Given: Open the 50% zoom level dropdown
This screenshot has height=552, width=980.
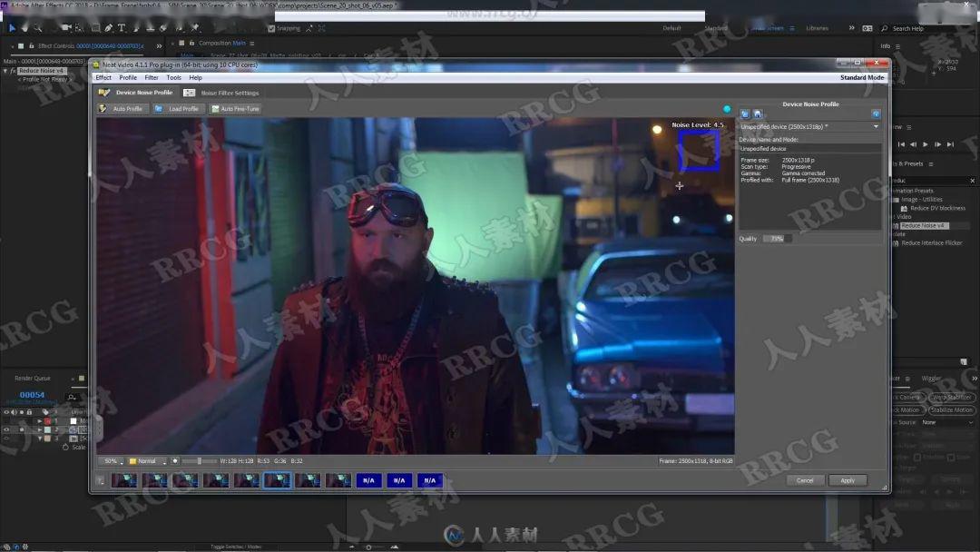Looking at the screenshot, I should (113, 461).
